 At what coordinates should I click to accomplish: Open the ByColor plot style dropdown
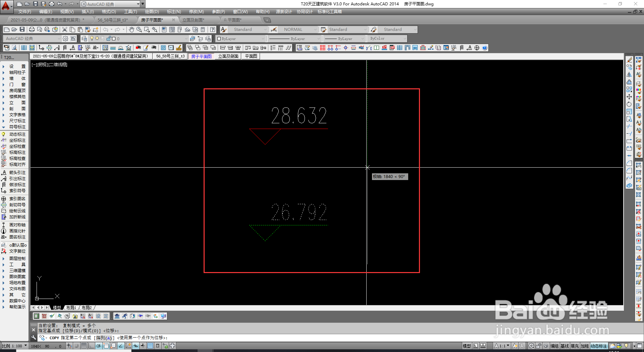coord(387,39)
